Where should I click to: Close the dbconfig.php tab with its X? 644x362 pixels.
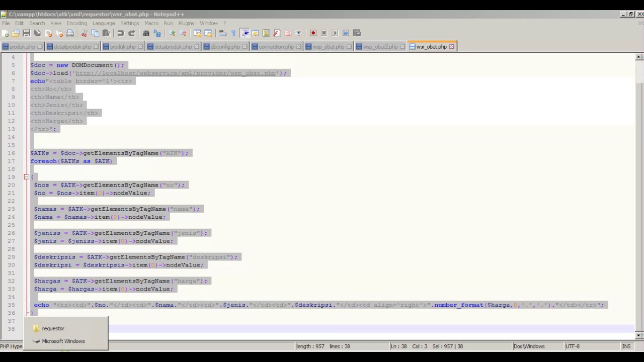point(245,47)
